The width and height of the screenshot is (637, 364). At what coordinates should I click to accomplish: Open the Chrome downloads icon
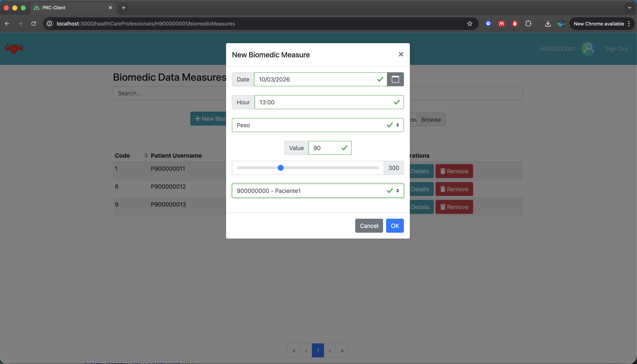[x=548, y=23]
